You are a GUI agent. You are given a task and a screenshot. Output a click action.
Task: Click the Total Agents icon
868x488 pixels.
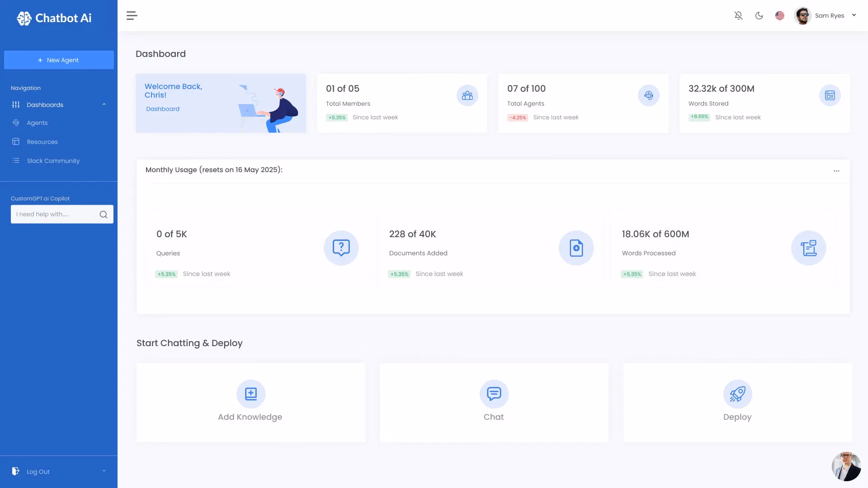[x=648, y=95]
